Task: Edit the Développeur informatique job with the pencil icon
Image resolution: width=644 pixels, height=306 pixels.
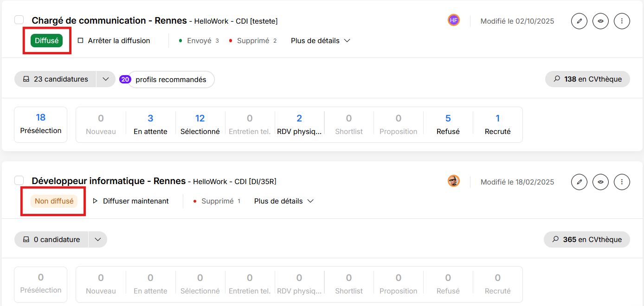Action: tap(579, 182)
